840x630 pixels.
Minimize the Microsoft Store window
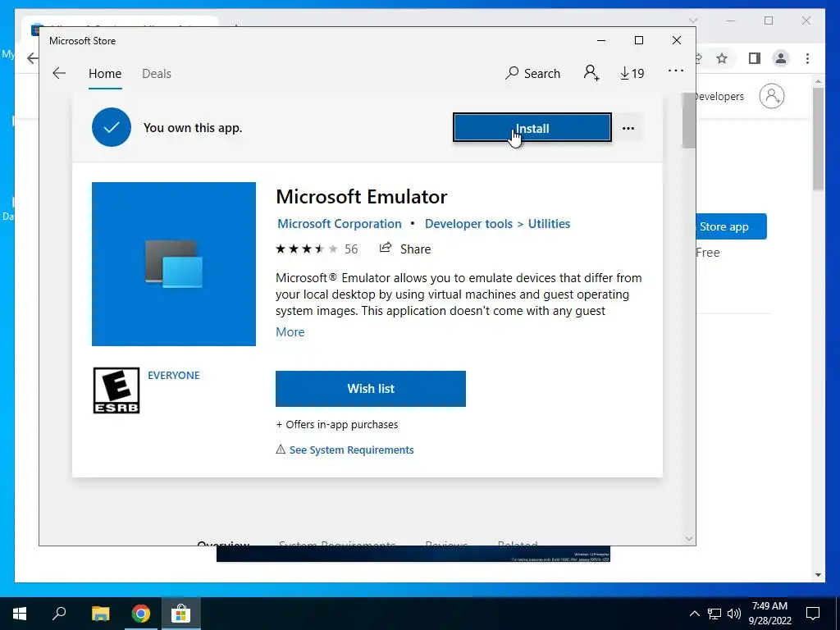click(601, 41)
